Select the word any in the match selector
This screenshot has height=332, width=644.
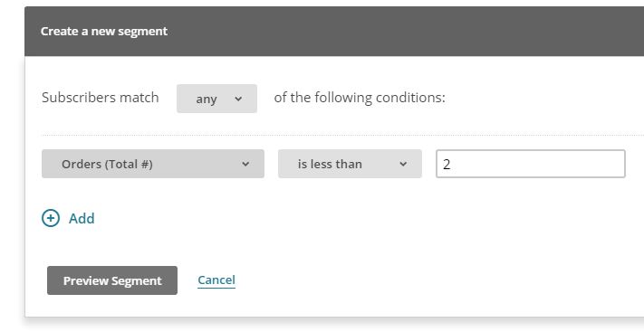(207, 100)
